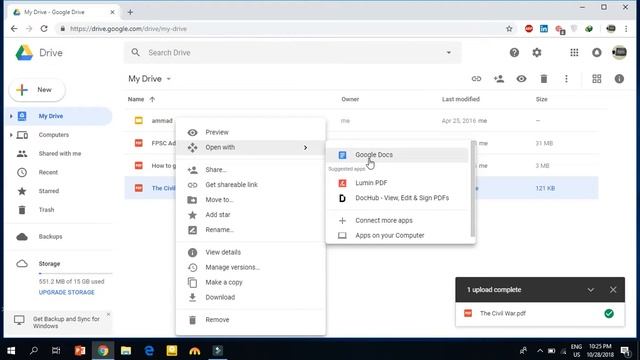Open the more actions vertical dots

point(566,79)
